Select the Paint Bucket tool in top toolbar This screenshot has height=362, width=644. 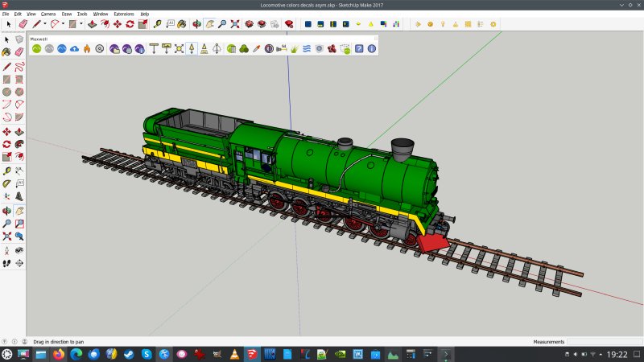coord(182,24)
